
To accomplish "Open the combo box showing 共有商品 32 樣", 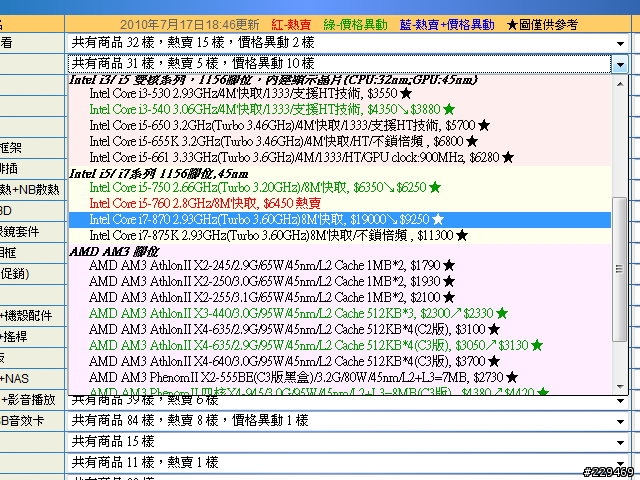I will tap(347, 43).
